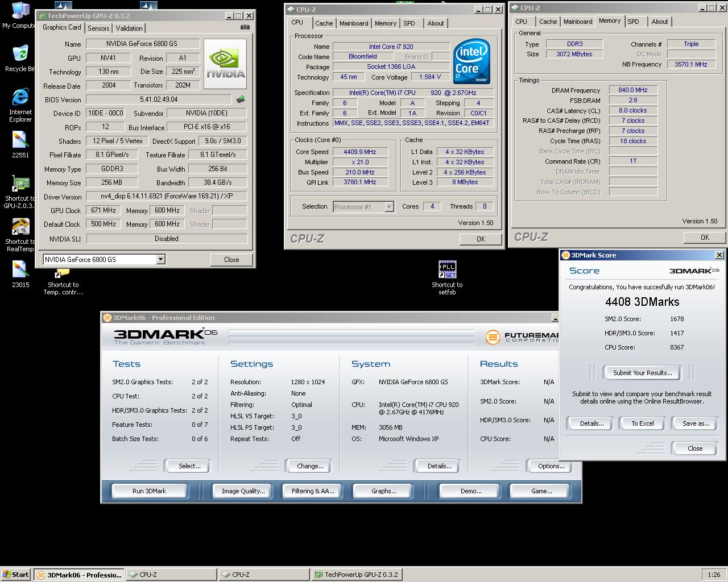Screen dimensions: 728x582
Task: Click Options under Results
Action: coord(551,466)
